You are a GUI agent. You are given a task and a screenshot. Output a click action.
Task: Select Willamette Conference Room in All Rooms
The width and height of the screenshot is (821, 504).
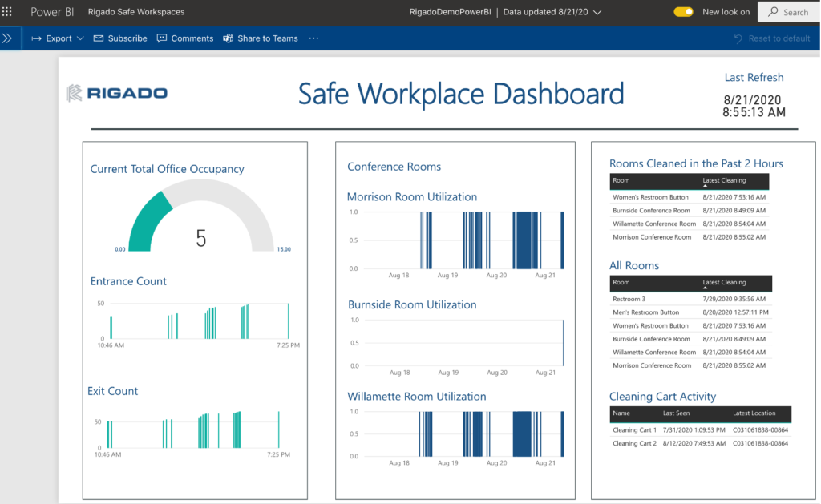click(x=691, y=353)
